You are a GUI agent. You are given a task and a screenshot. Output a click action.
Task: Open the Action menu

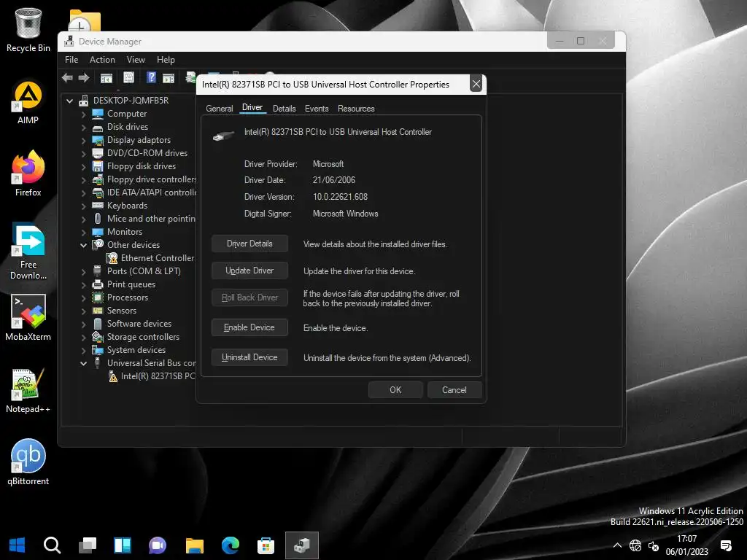coord(102,60)
